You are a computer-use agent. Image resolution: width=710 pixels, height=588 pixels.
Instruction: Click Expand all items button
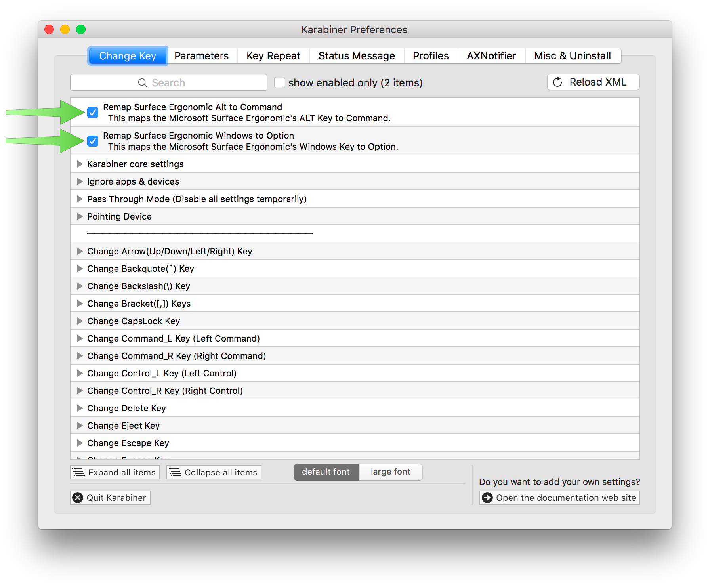115,472
